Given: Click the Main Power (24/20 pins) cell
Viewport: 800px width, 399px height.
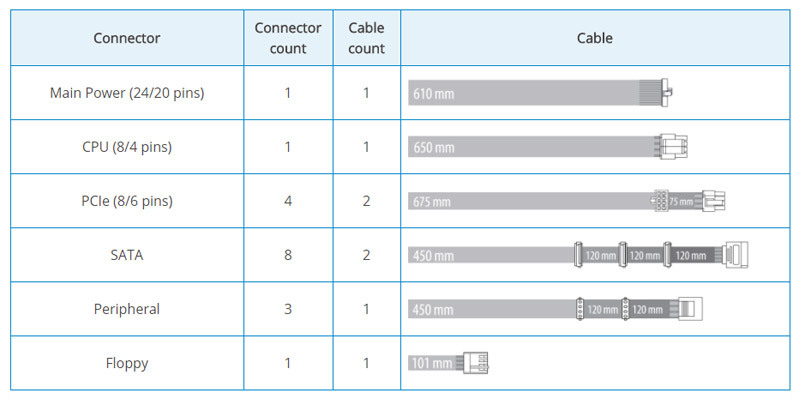Looking at the screenshot, I should pos(127,93).
